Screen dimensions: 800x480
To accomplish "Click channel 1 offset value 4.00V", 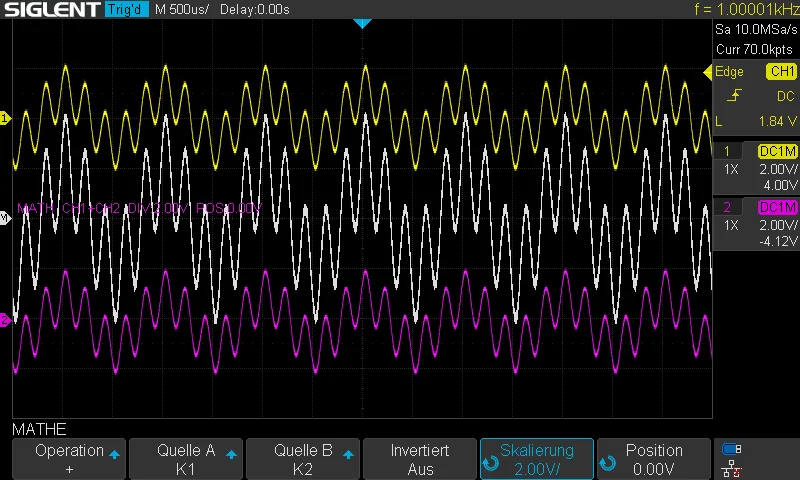I will 780,185.
